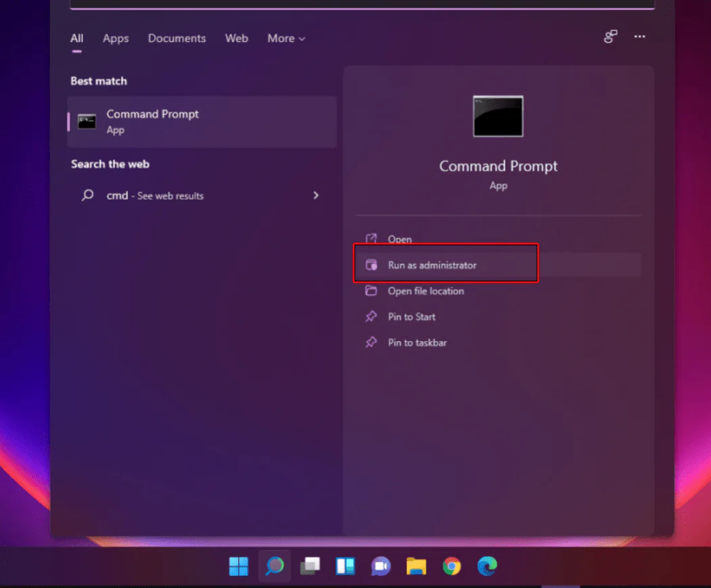The height and width of the screenshot is (588, 711).
Task: Pin Command Prompt to taskbar
Action: pos(416,342)
